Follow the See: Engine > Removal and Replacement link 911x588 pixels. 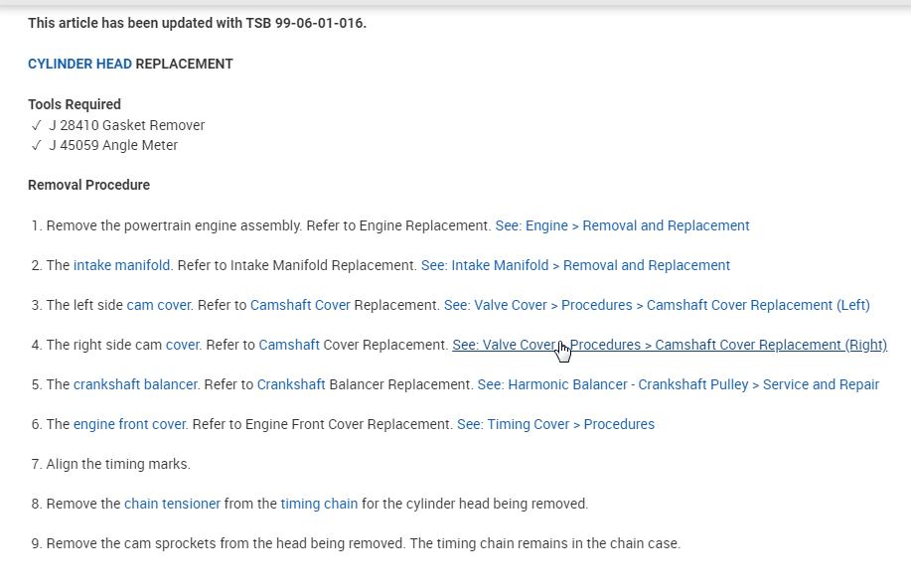[622, 225]
